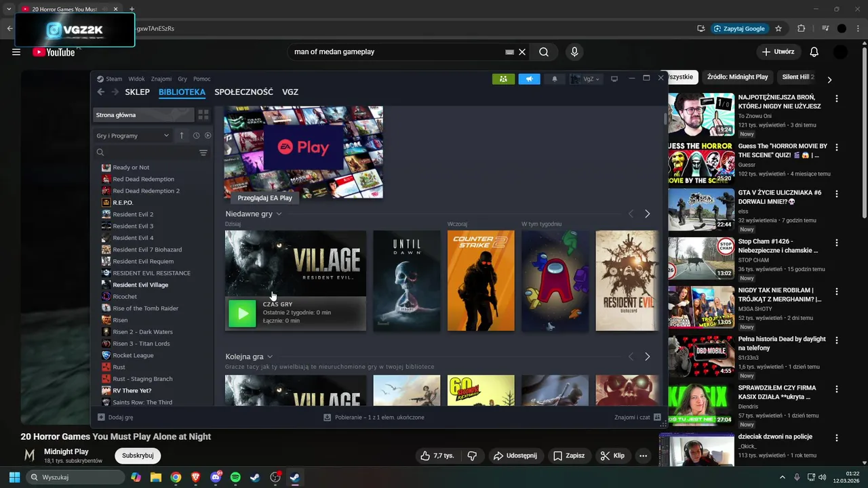Open Chrome extensions puzzle icon

click(x=801, y=28)
